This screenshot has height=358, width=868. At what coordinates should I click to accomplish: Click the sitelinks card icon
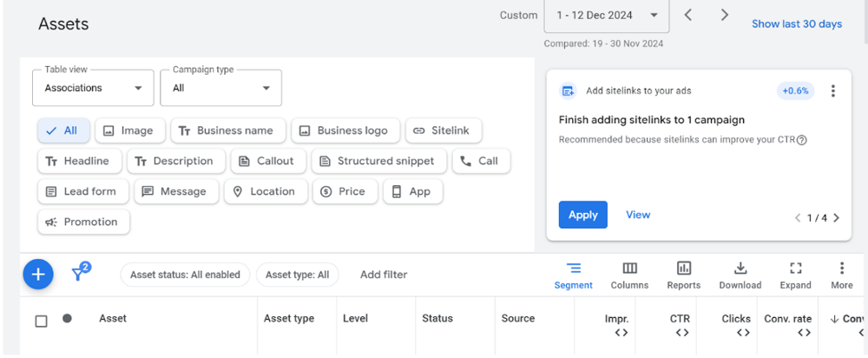(568, 91)
